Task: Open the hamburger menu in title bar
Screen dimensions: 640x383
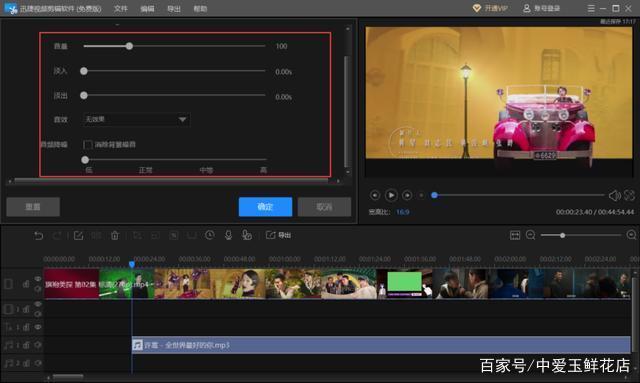Action: pyautogui.click(x=591, y=8)
